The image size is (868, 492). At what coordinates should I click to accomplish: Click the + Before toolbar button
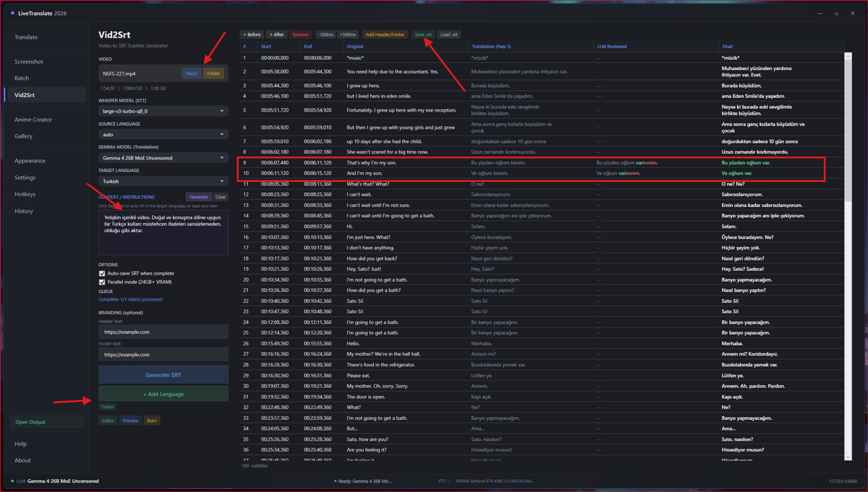[252, 35]
